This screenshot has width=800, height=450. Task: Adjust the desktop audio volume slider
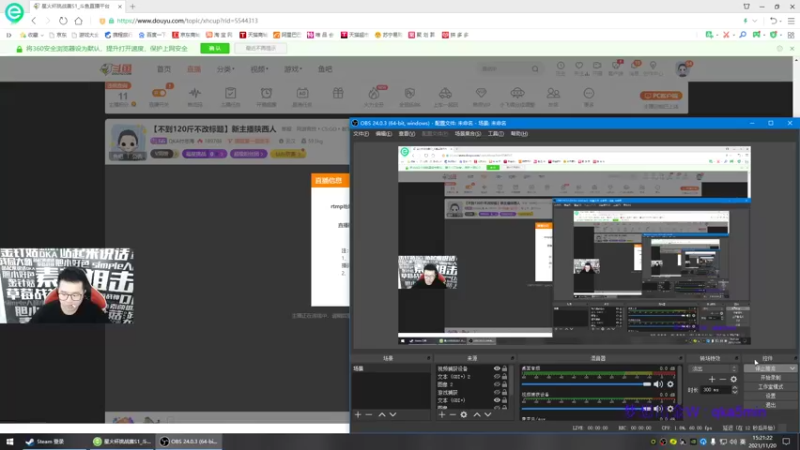[x=586, y=384]
